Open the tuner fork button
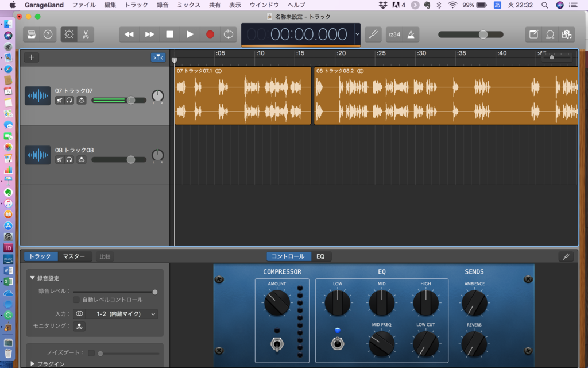Viewport: 588px width, 368px height. click(x=373, y=34)
